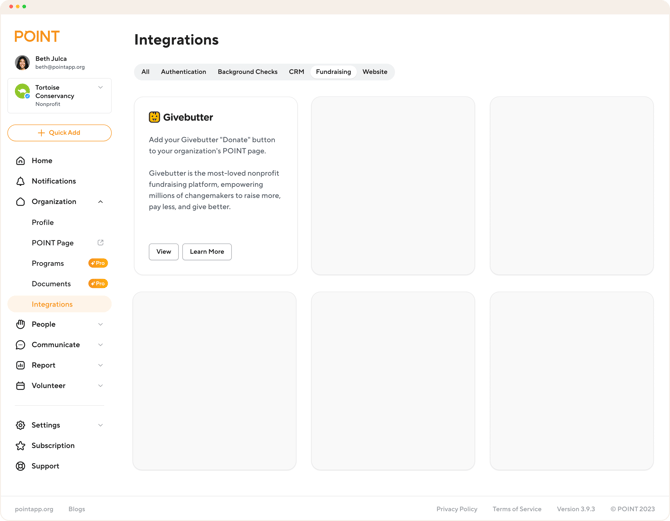Select Integrations in sidebar
The height and width of the screenshot is (521, 670).
point(59,304)
